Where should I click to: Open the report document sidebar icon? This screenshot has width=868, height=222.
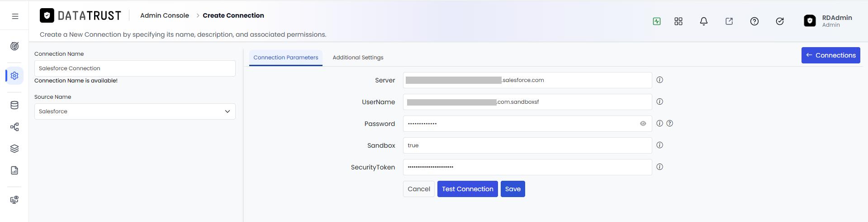(14, 170)
